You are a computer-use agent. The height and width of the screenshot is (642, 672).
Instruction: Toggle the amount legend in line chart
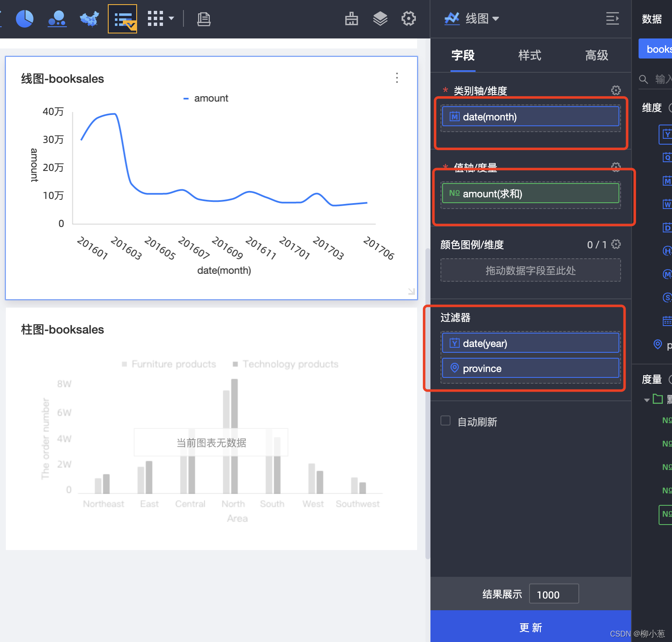[206, 98]
